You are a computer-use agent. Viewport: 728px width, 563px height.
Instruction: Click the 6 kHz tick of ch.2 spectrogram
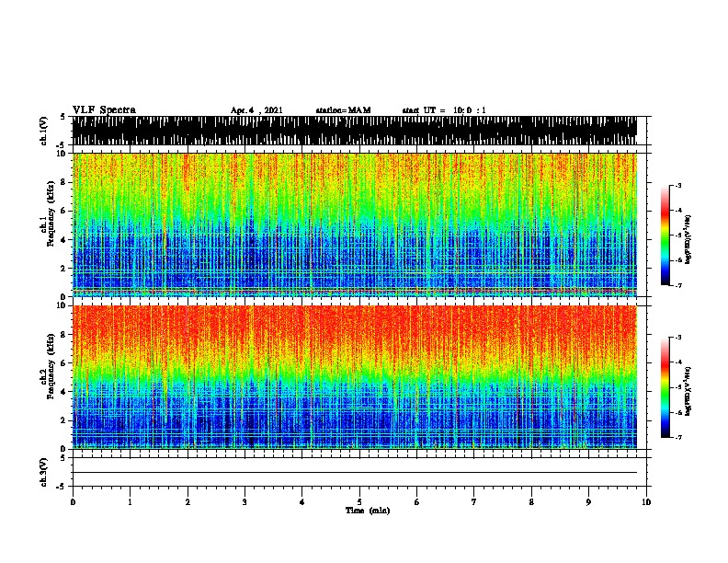(64, 363)
